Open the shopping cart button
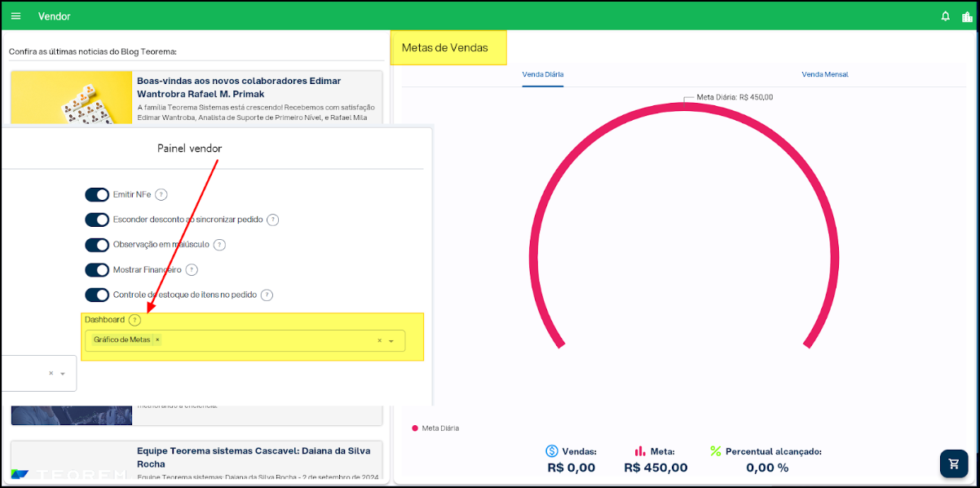The width and height of the screenshot is (980, 488). 953,464
